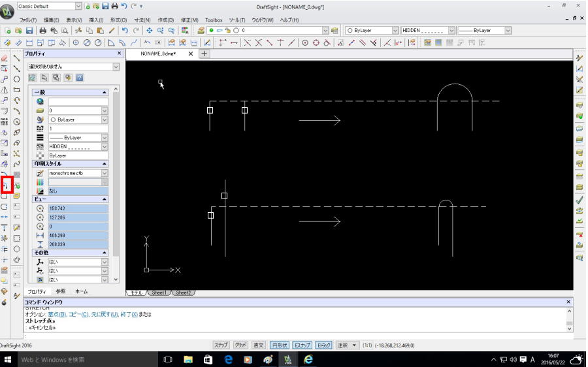Open the ByLayer line weight dropdown in toolbar
Image resolution: width=588 pixels, height=367 pixels.
508,30
